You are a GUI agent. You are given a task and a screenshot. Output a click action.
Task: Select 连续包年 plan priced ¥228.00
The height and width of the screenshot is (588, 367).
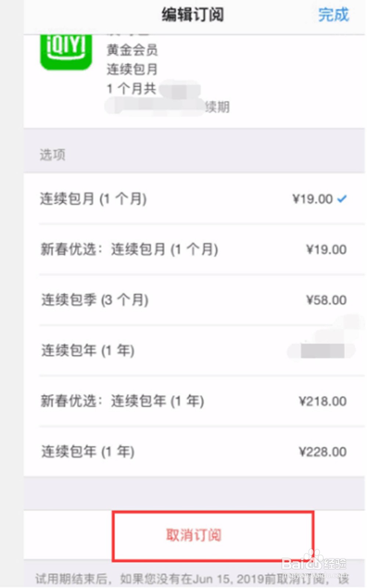click(x=88, y=452)
